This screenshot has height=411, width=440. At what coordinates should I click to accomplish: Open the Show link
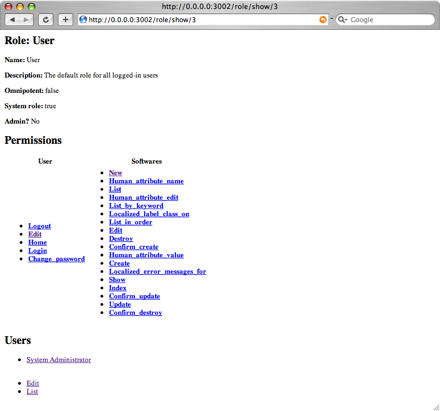[117, 280]
